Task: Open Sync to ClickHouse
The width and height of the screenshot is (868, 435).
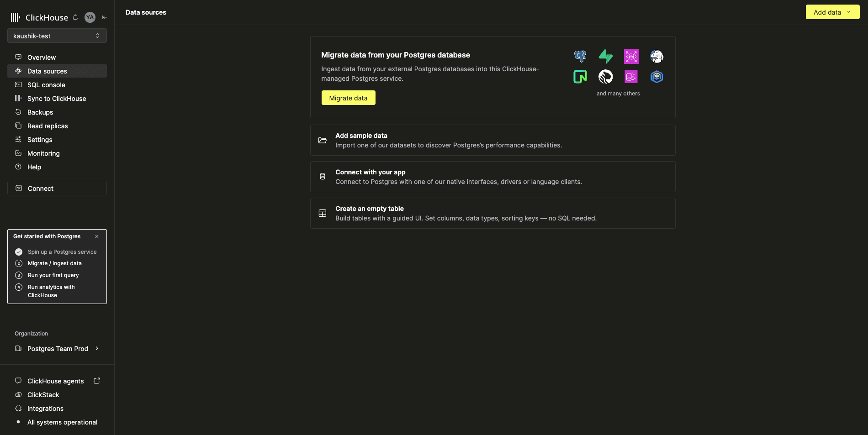Action: tap(57, 99)
